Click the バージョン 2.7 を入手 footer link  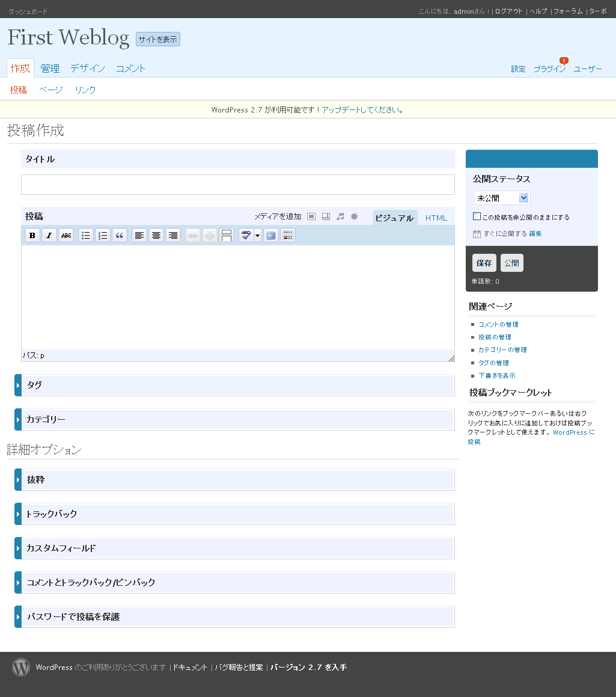click(309, 667)
